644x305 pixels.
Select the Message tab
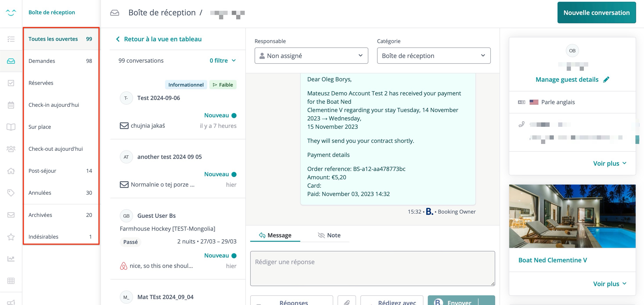click(275, 235)
